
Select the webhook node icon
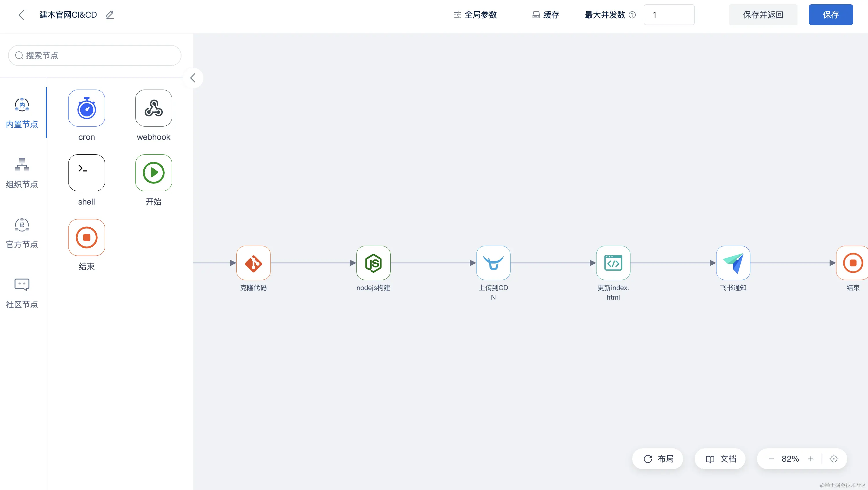[x=154, y=108]
